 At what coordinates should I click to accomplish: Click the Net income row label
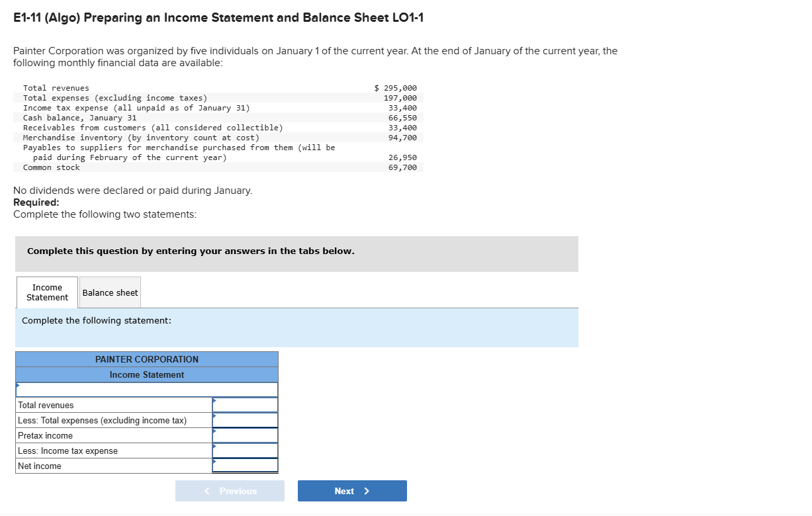(x=40, y=466)
